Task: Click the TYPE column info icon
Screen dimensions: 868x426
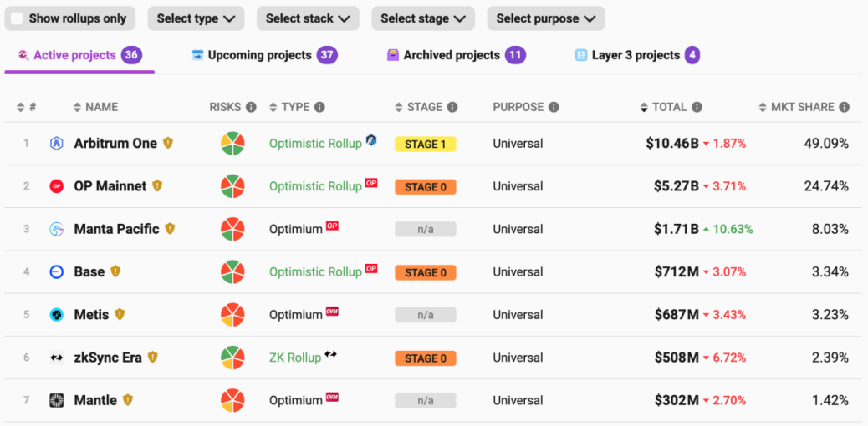Action: pyautogui.click(x=319, y=107)
